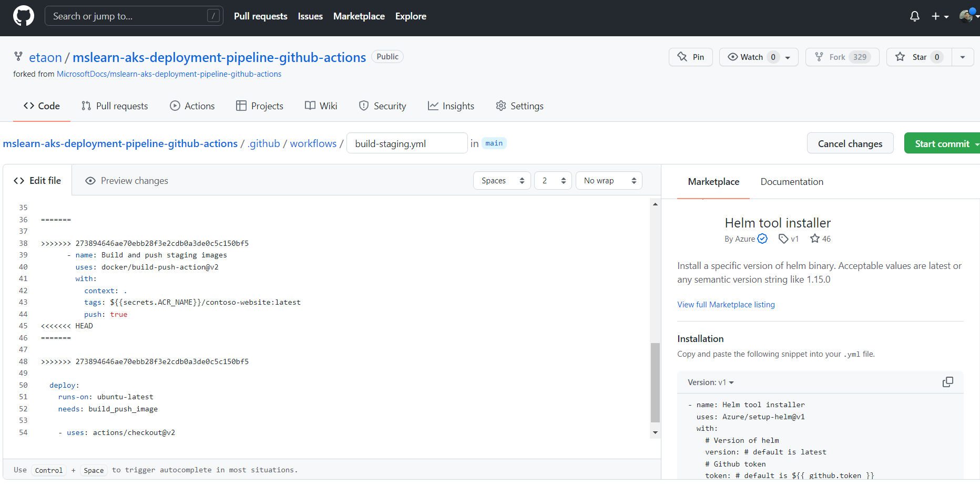
Task: Select the Edit file tab
Action: coord(37,181)
